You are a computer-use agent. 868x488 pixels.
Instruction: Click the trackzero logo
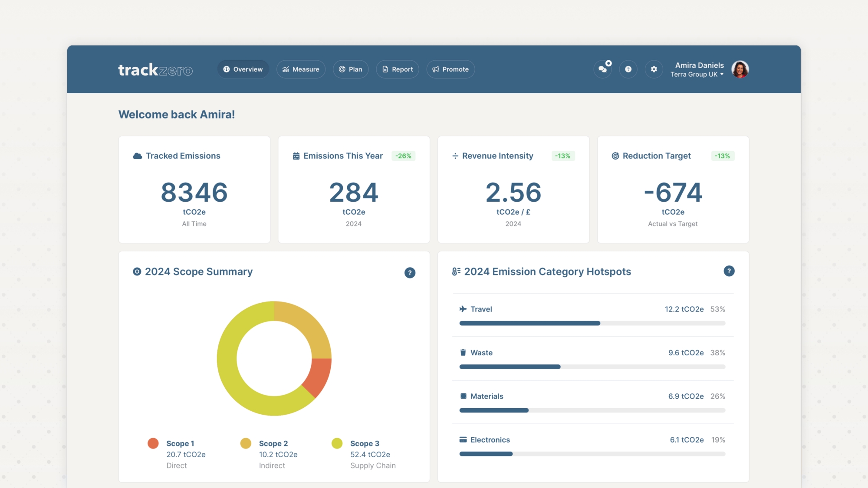point(155,70)
